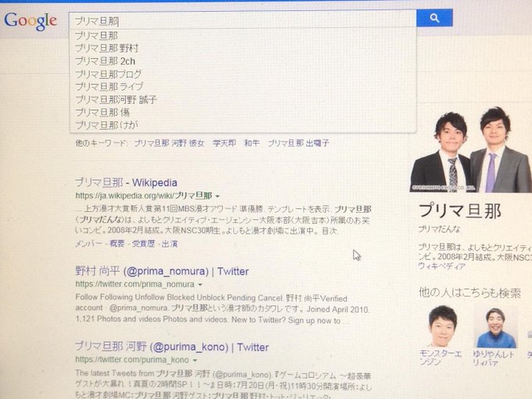Expand dropdown arrow beside twitter.com/prima_nomura
The width and height of the screenshot is (532, 399).
tap(200, 285)
